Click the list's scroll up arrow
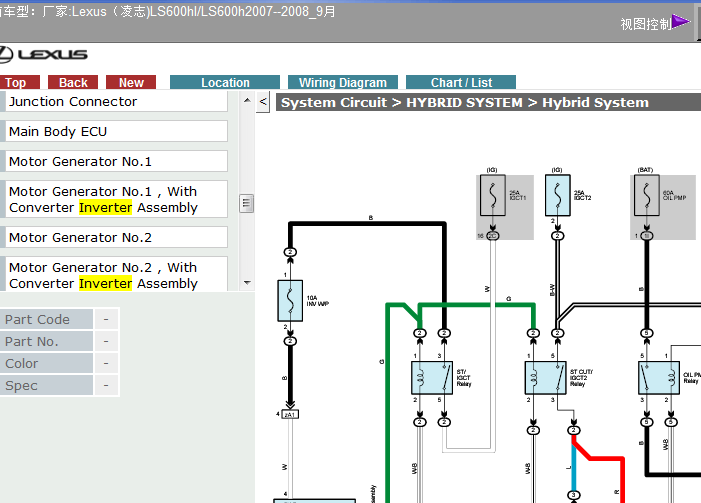 247,101
